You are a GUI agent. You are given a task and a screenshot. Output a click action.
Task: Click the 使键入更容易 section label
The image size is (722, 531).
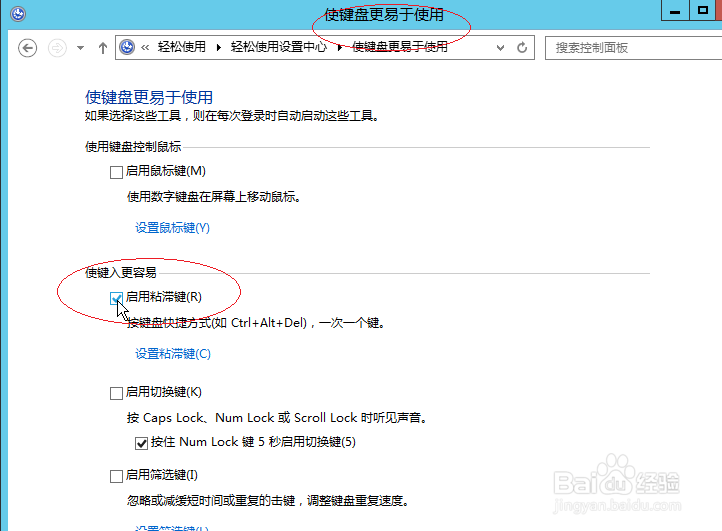121,273
